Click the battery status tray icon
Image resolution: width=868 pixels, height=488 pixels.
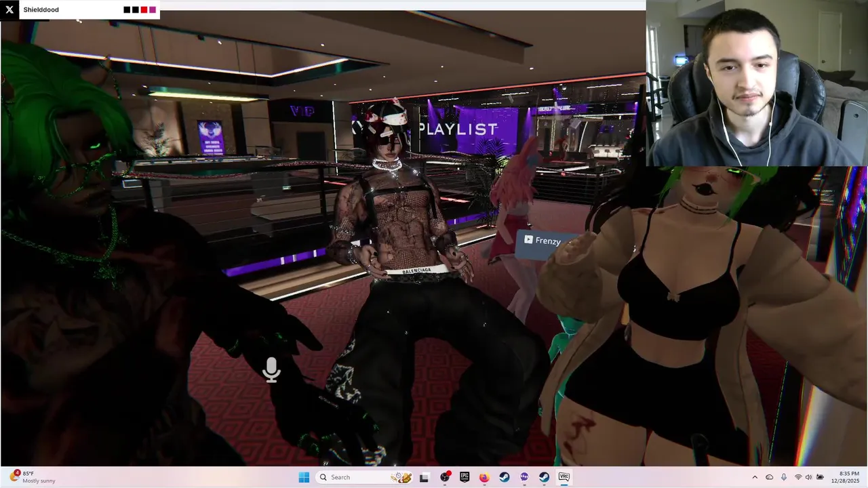(x=820, y=477)
